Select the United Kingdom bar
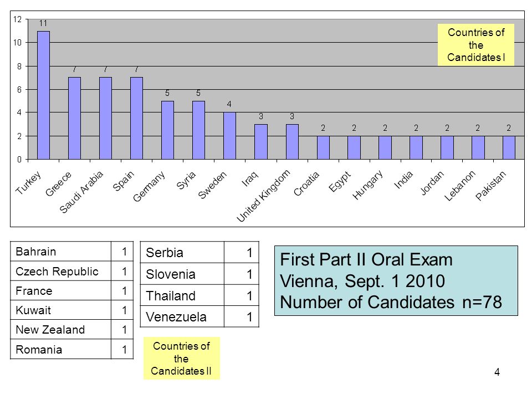 point(292,142)
